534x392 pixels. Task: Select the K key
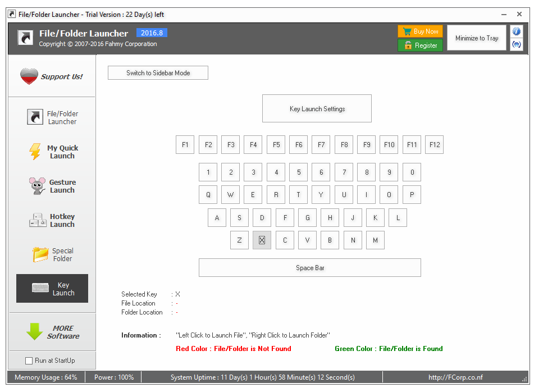[x=375, y=218]
